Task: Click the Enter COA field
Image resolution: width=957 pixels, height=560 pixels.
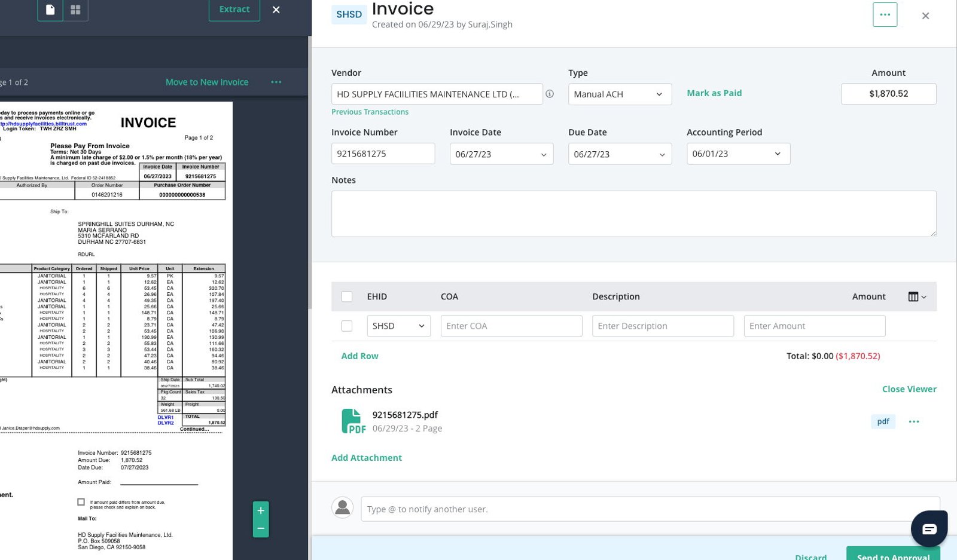Action: [511, 326]
